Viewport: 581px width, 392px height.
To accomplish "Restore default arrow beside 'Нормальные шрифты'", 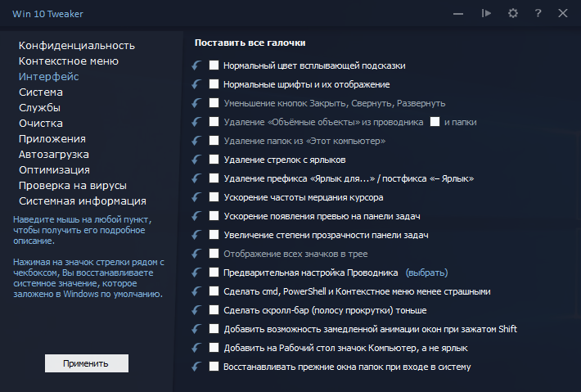I will pos(196,84).
